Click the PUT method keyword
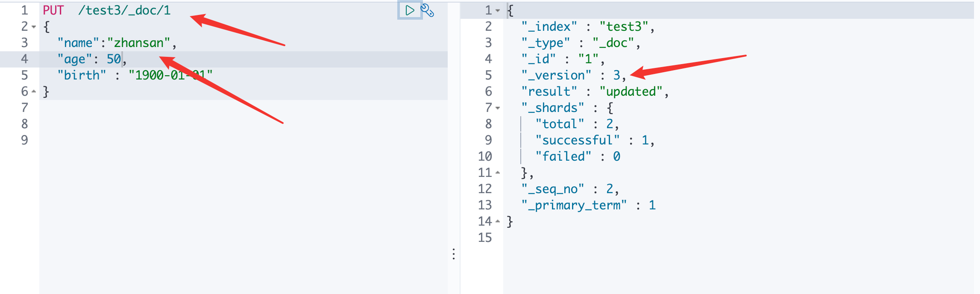This screenshot has height=294, width=980. pyautogui.click(x=53, y=10)
